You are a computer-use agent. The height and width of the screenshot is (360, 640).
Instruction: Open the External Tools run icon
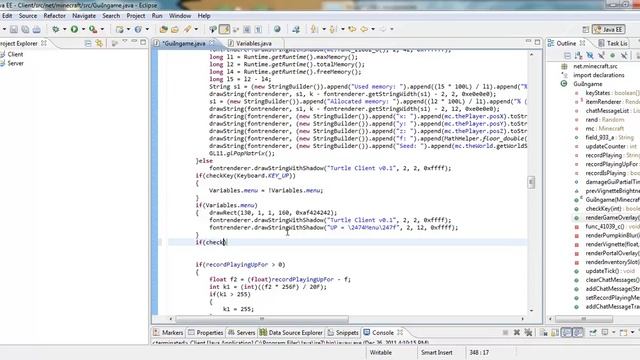[x=93, y=29]
